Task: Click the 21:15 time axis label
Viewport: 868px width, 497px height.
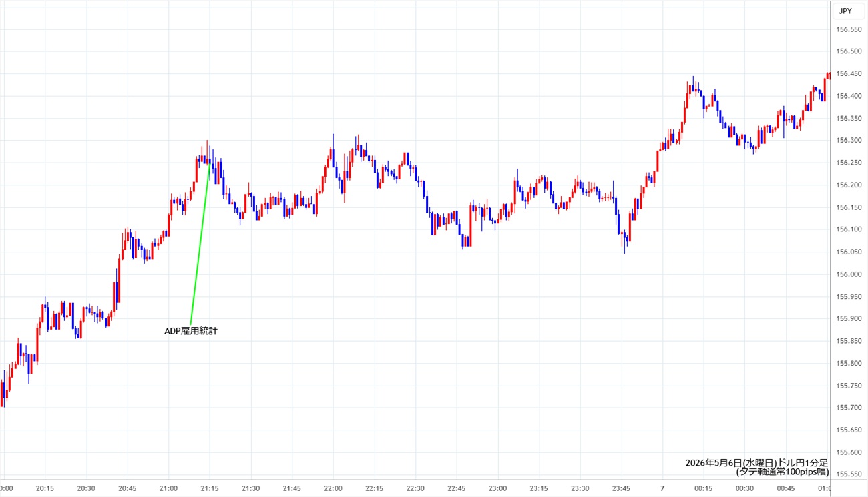Action: point(210,488)
